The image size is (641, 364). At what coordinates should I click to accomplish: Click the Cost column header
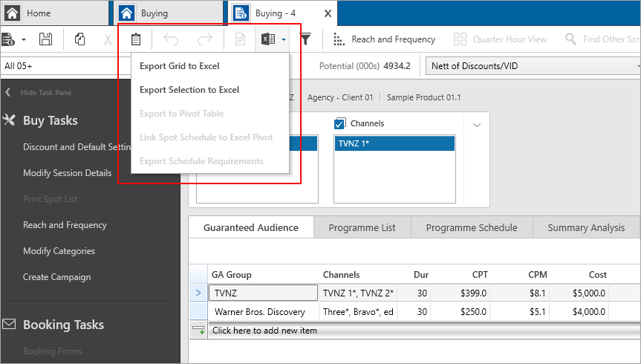coord(598,275)
